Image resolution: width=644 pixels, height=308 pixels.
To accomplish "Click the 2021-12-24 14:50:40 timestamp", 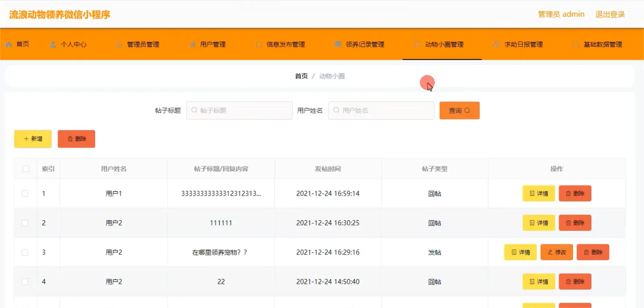I will click(x=328, y=282).
